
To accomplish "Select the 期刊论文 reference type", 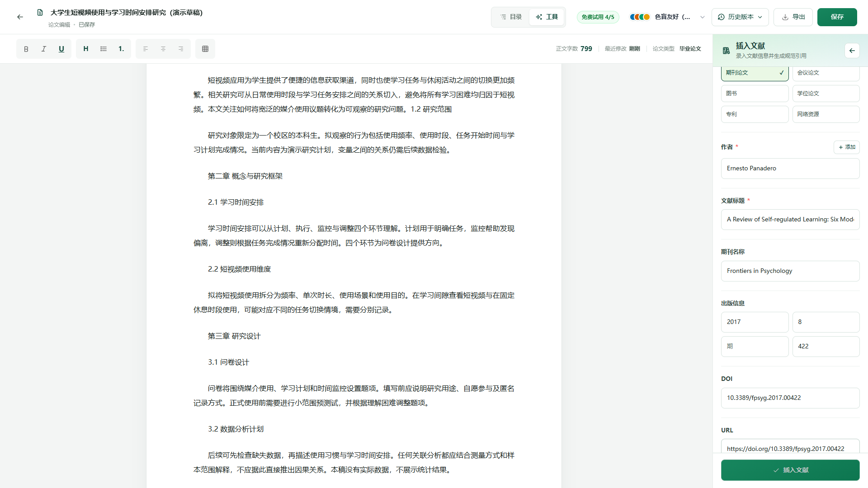I will point(755,73).
